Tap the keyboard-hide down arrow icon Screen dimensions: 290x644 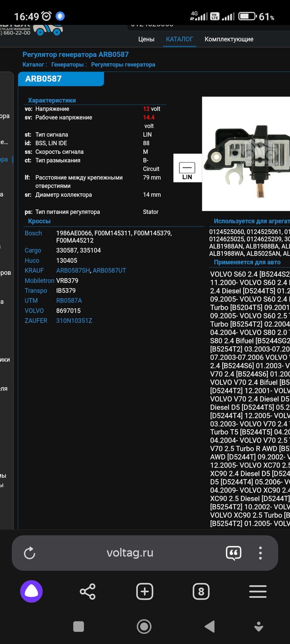[258, 626]
